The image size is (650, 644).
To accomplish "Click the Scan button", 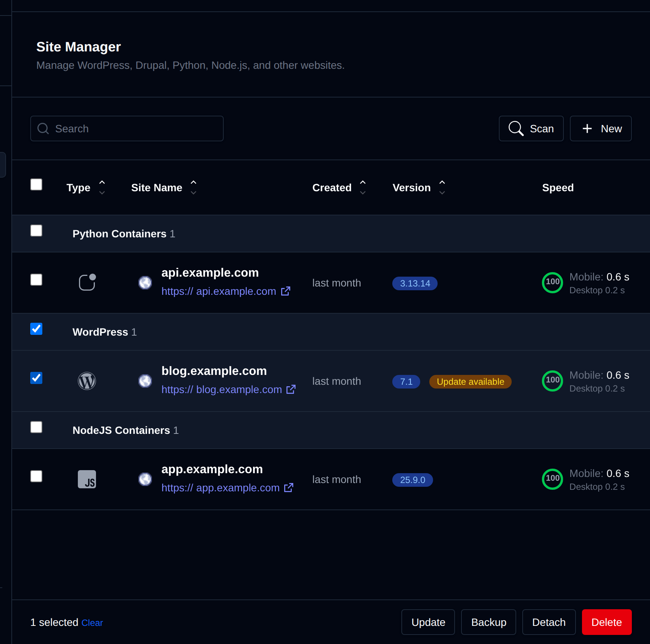I will [531, 128].
